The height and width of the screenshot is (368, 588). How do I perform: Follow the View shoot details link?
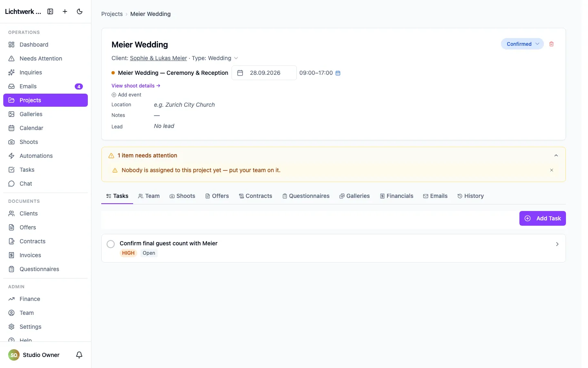click(x=136, y=86)
